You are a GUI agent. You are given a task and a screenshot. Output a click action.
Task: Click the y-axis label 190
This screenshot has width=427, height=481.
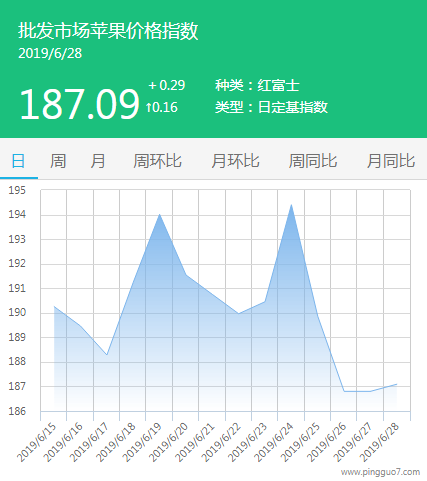click(x=17, y=312)
